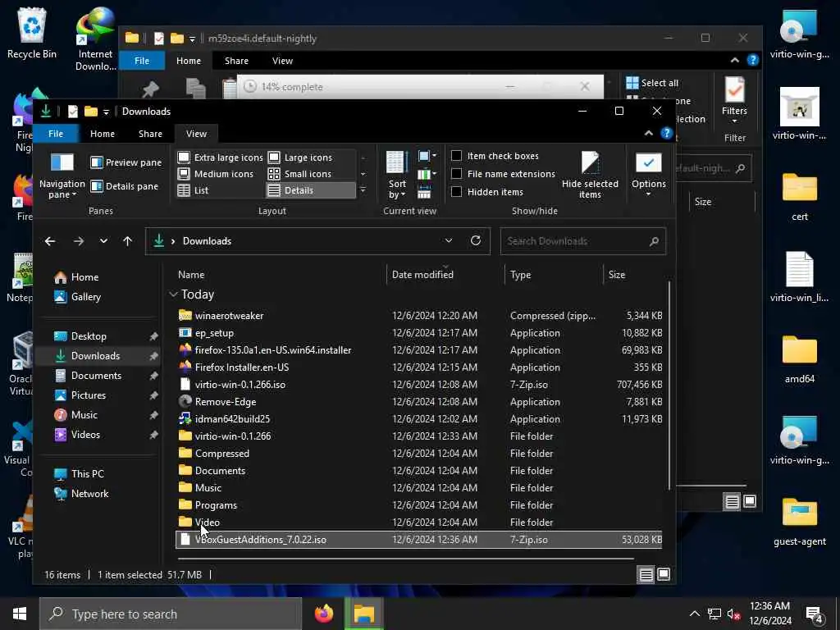Viewport: 840px width, 630px height.
Task: Go back with the Back arrow
Action: point(50,242)
